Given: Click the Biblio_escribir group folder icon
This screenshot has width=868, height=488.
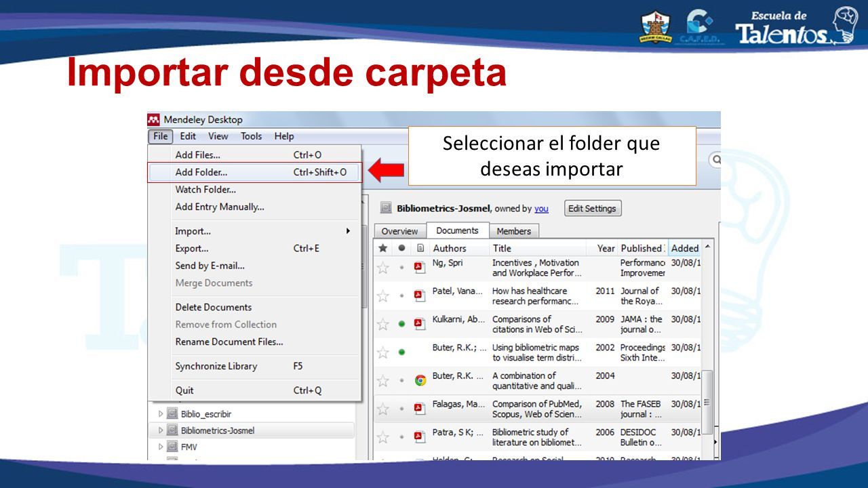Looking at the screenshot, I should 172,413.
